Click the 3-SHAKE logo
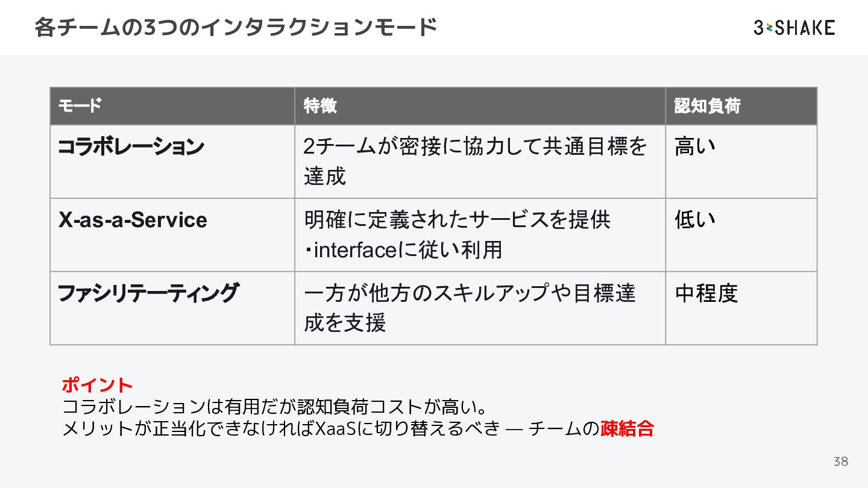 pos(794,28)
